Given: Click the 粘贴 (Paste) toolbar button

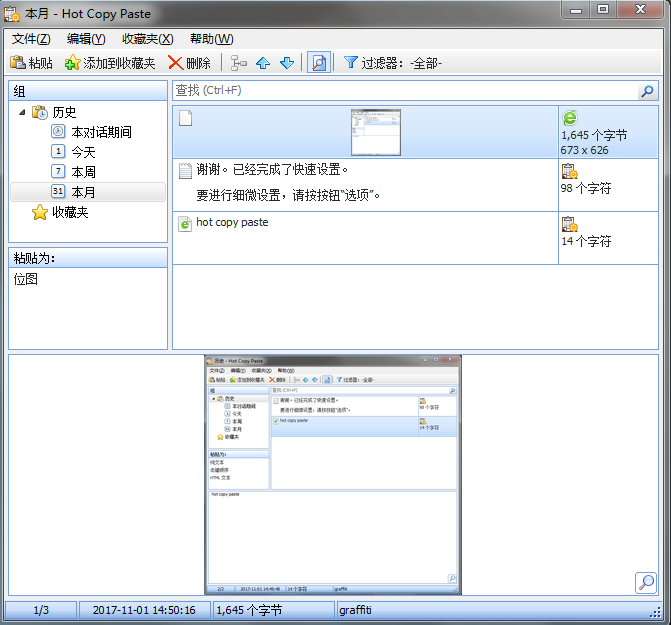Looking at the screenshot, I should click(x=31, y=63).
